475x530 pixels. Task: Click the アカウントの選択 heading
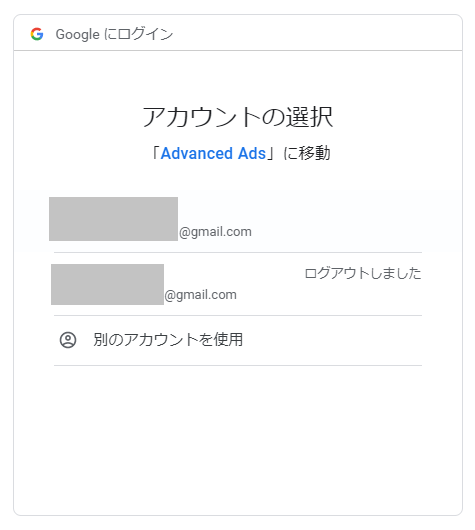[238, 117]
